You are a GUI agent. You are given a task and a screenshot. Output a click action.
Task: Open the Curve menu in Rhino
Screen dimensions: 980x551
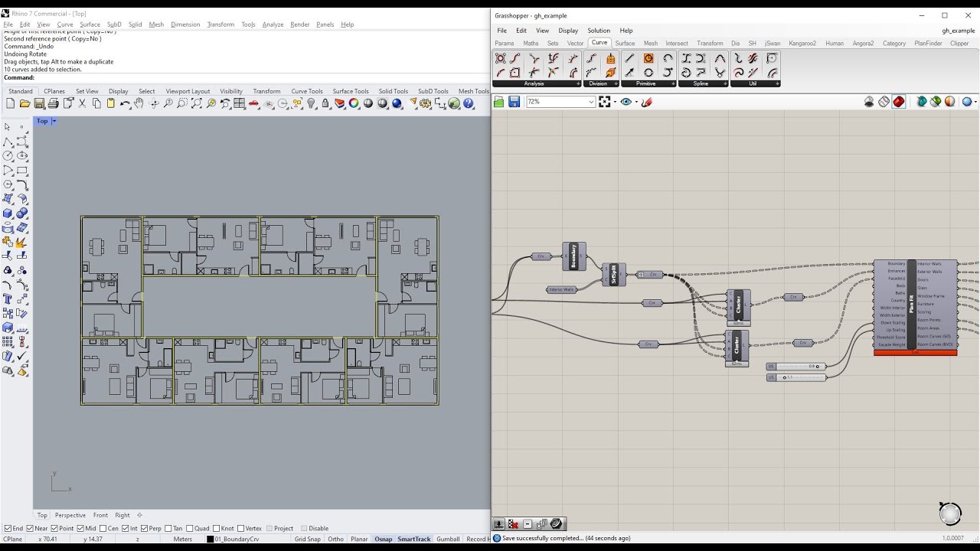[65, 24]
